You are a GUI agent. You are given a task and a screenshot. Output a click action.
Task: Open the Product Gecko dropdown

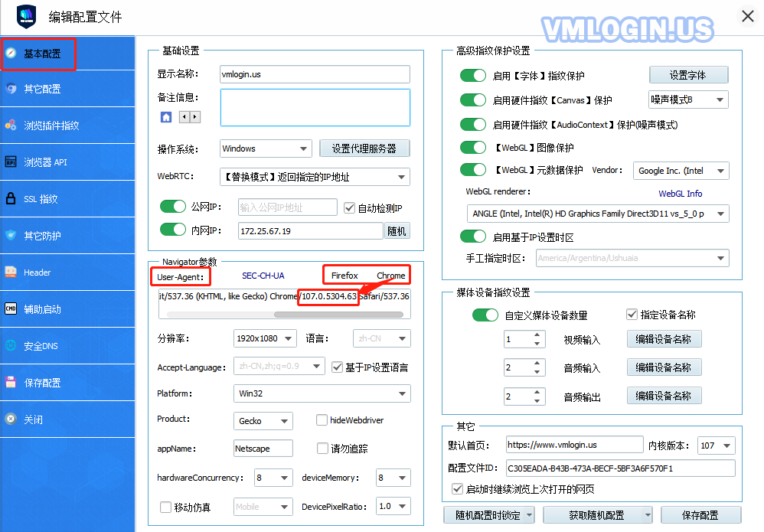pyautogui.click(x=263, y=421)
